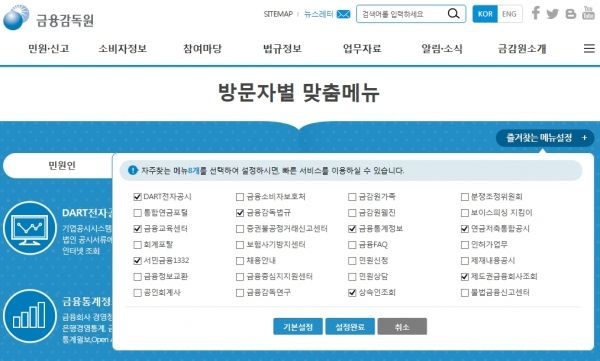
Task: Check the 금감원가족 checkbox
Action: click(352, 197)
